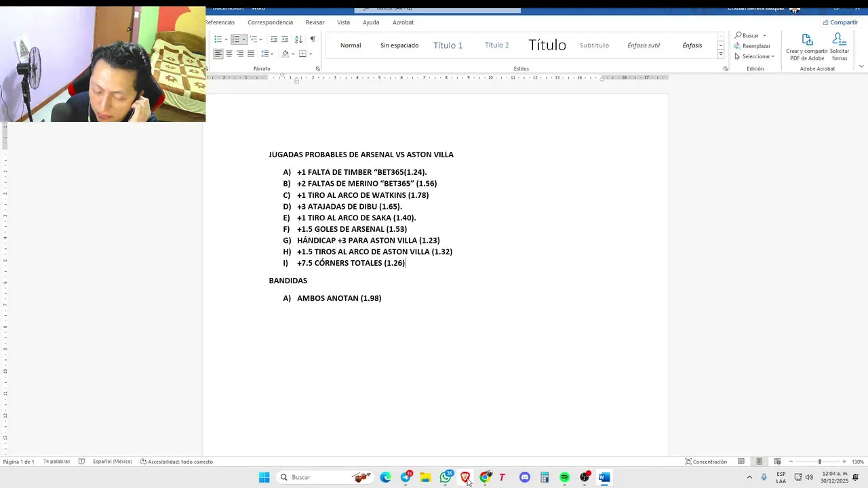Click the spell check book icon in status bar
The height and width of the screenshot is (488, 868).
coord(81,462)
